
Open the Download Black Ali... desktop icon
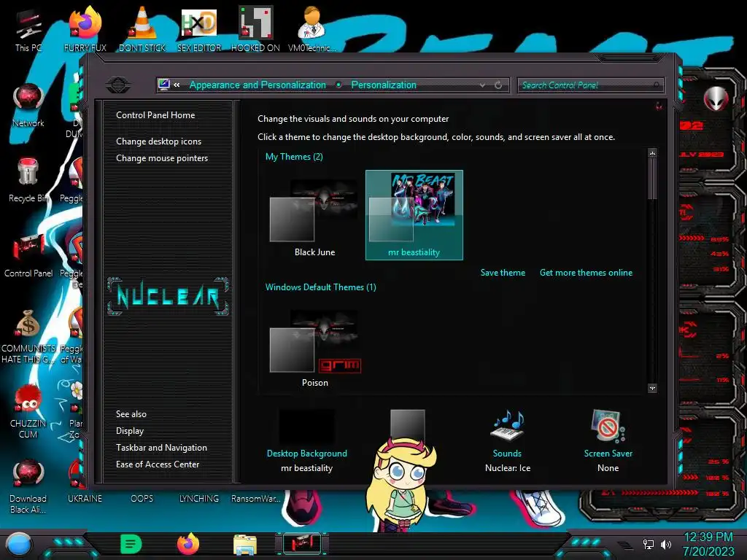(x=28, y=486)
